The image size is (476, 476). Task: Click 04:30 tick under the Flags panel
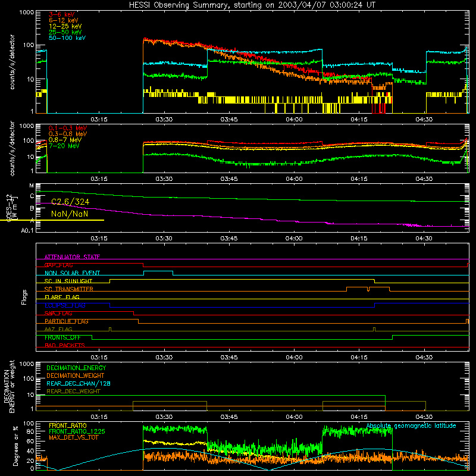pos(424,358)
